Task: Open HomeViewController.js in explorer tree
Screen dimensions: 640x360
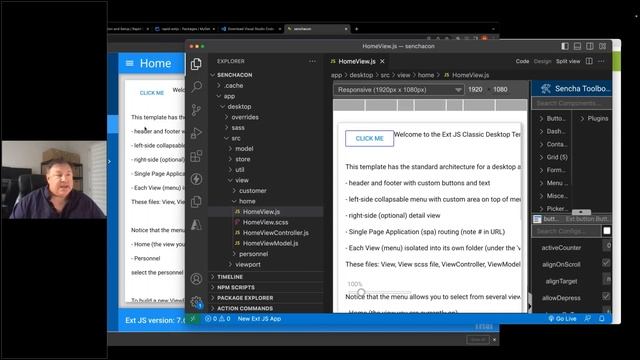Action: [x=276, y=233]
